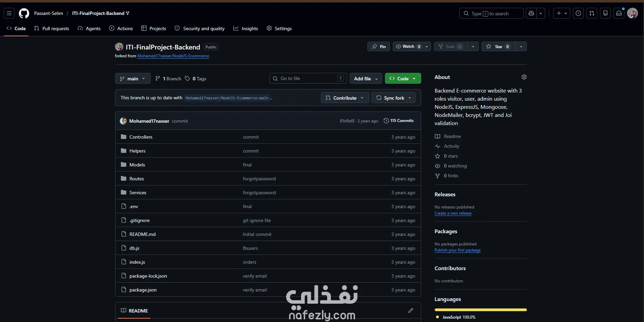Open the package.json file
This screenshot has width=644, height=322.
point(143,290)
